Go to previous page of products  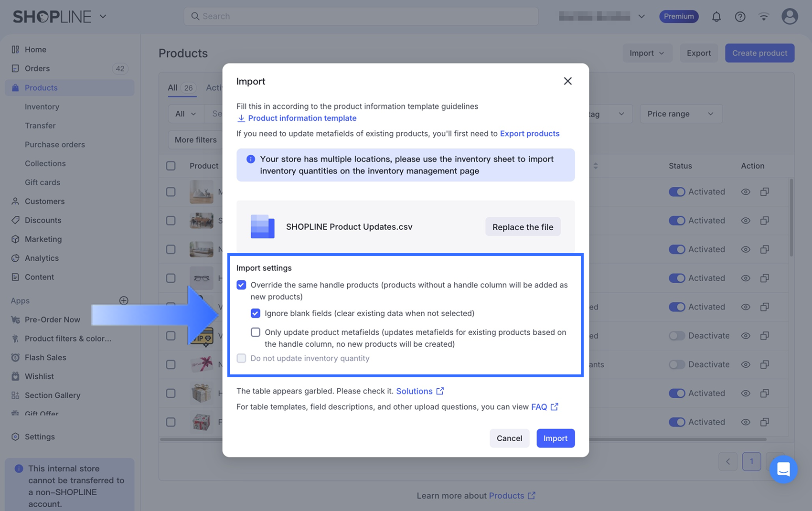(x=728, y=461)
